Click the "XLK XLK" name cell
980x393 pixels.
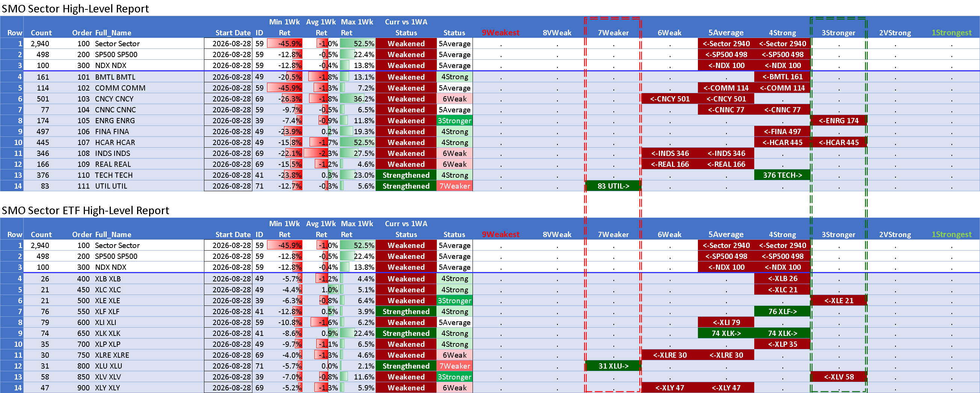(108, 333)
